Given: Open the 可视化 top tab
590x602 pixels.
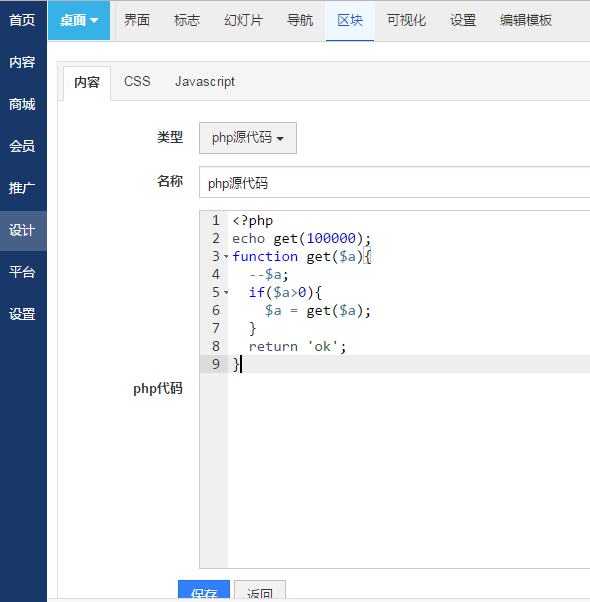Looking at the screenshot, I should tap(406, 20).
